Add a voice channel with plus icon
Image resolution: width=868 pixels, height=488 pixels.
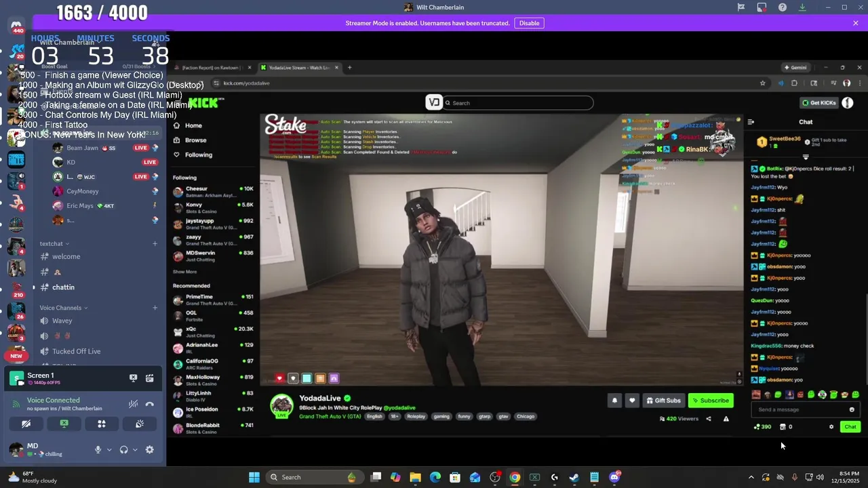(x=155, y=308)
